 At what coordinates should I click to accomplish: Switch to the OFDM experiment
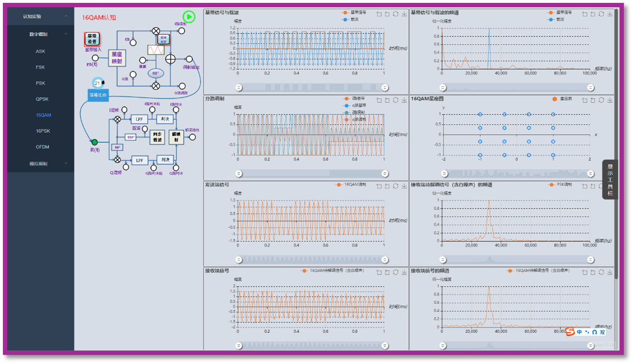tap(42, 147)
